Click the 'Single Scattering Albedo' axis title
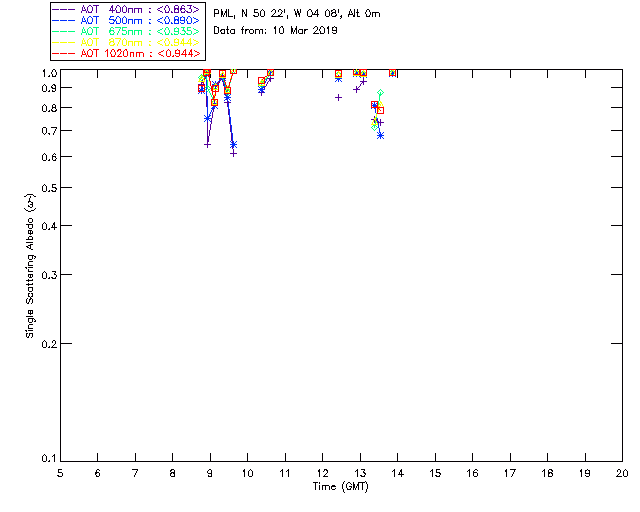Viewport: 640px width, 512px height. [31, 266]
